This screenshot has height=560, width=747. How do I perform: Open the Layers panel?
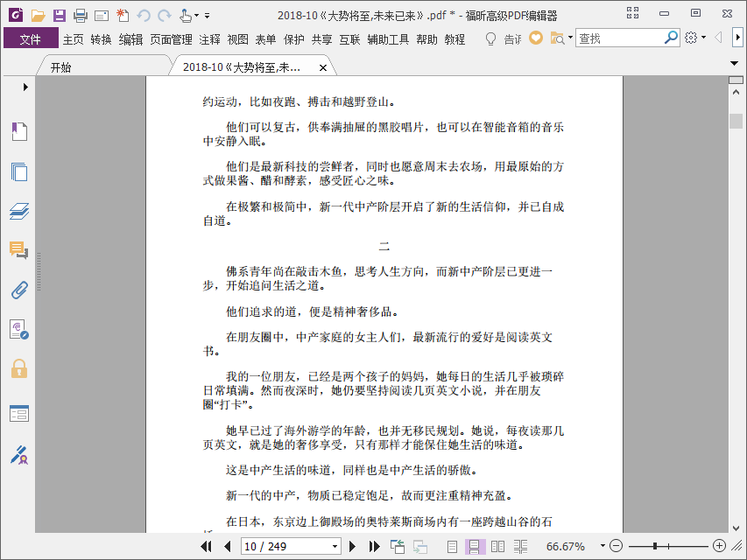click(x=19, y=211)
